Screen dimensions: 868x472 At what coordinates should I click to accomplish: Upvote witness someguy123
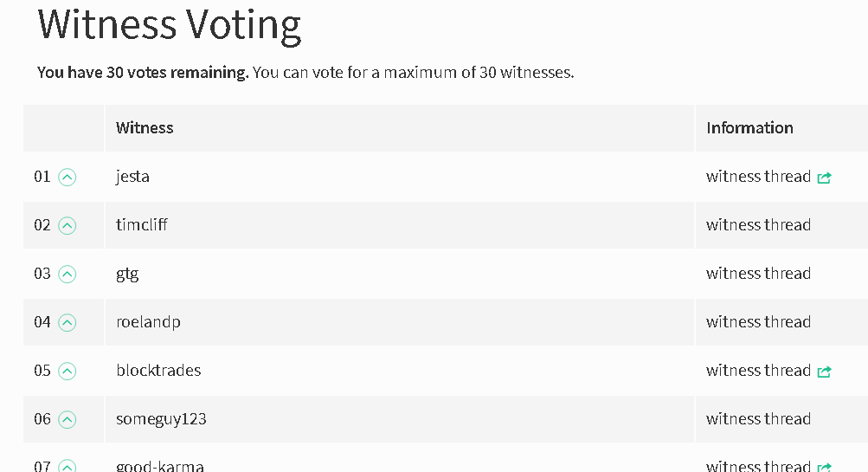tap(67, 420)
